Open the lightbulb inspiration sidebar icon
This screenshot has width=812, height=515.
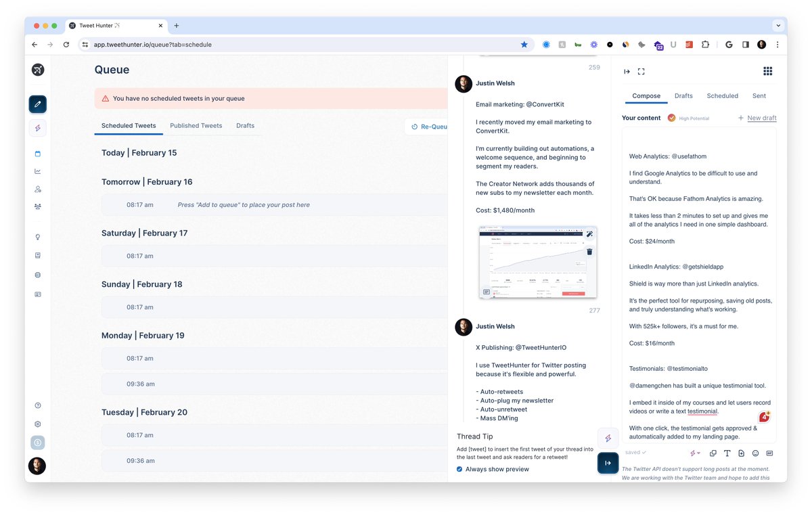pyautogui.click(x=38, y=237)
